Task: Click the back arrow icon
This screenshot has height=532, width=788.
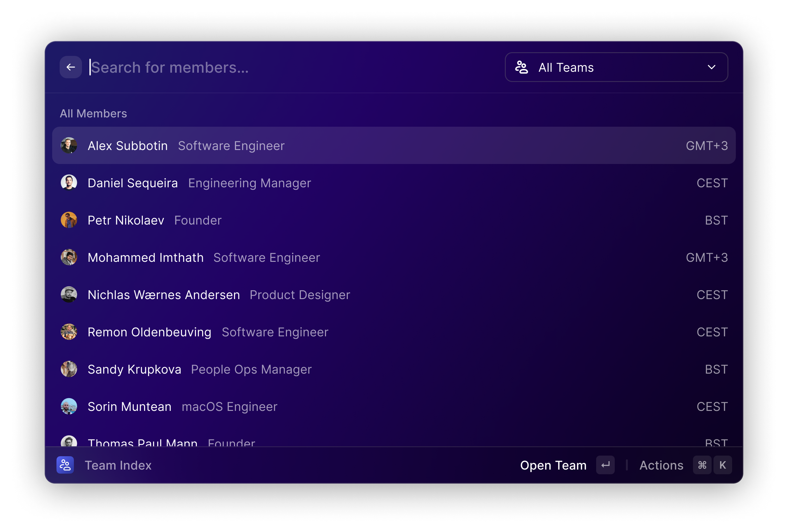Action: click(70, 67)
